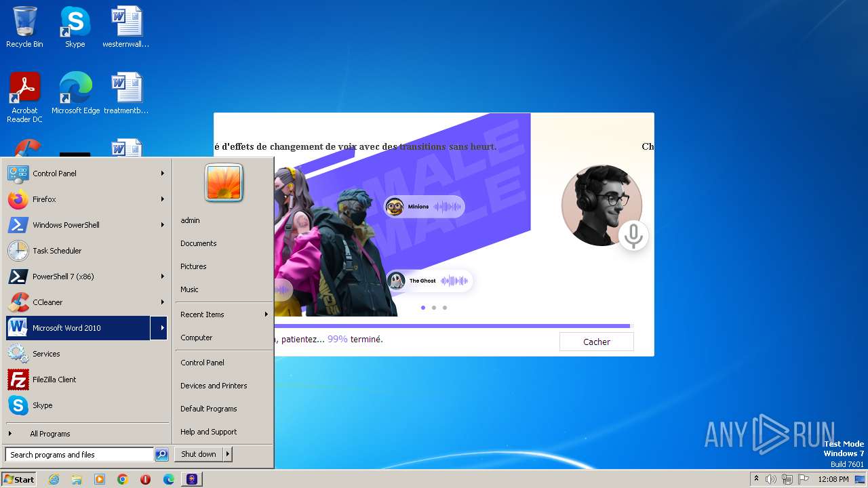Click microphone icon on installer banner
Image resolution: width=868 pixels, height=488 pixels.
633,235
